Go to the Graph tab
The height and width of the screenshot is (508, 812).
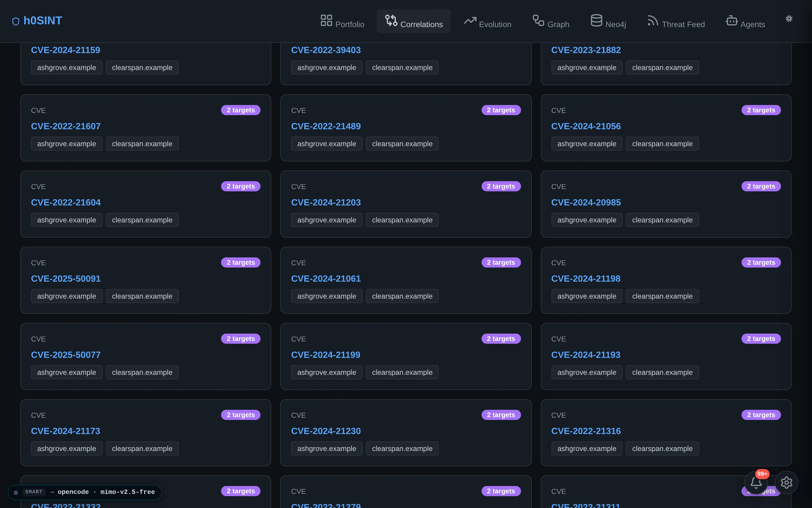pyautogui.click(x=551, y=21)
